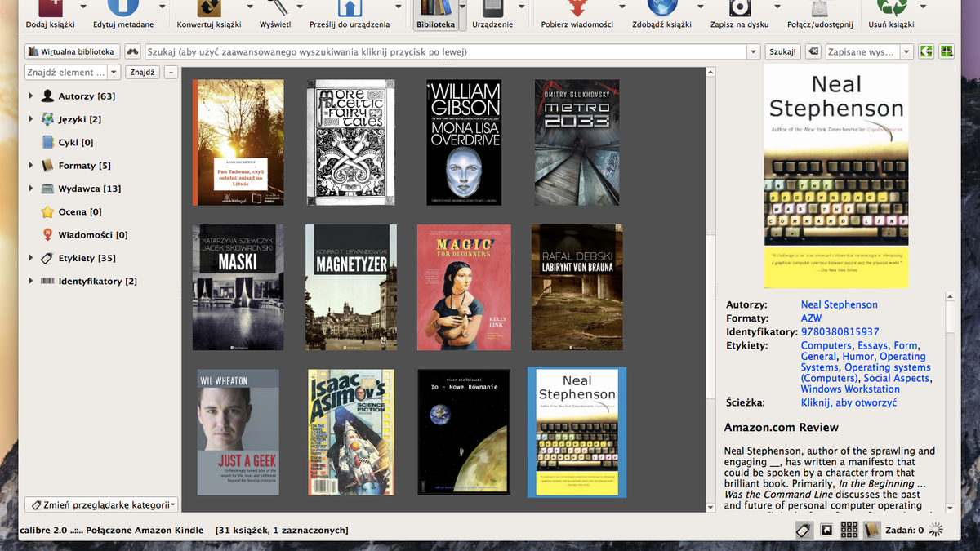This screenshot has height=551, width=980.
Task: Select the Labirynt von Brauna cover
Action: [577, 287]
